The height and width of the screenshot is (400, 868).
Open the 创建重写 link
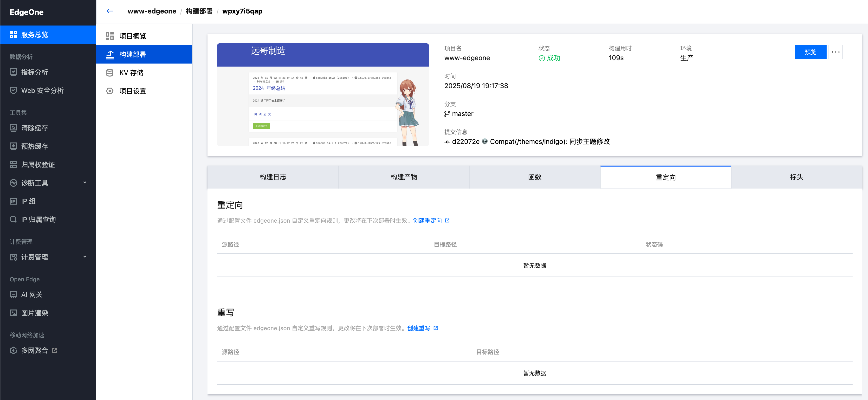[x=419, y=328]
